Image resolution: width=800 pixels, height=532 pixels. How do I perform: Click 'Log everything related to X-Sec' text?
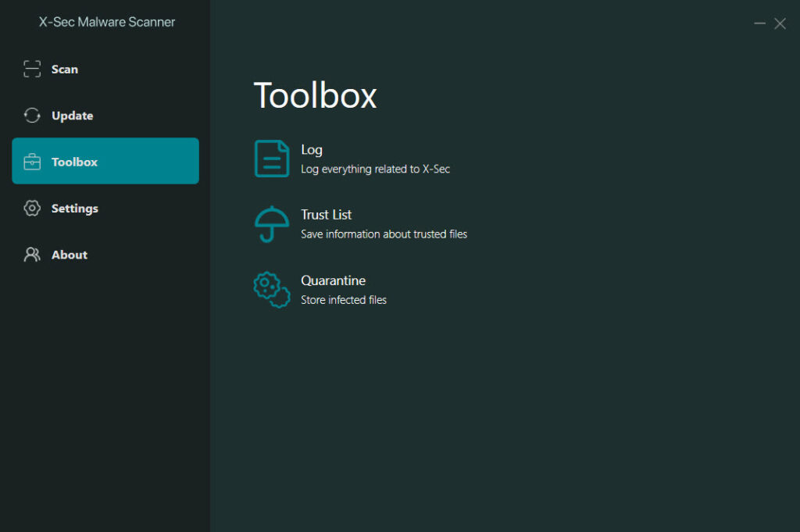pyautogui.click(x=376, y=170)
